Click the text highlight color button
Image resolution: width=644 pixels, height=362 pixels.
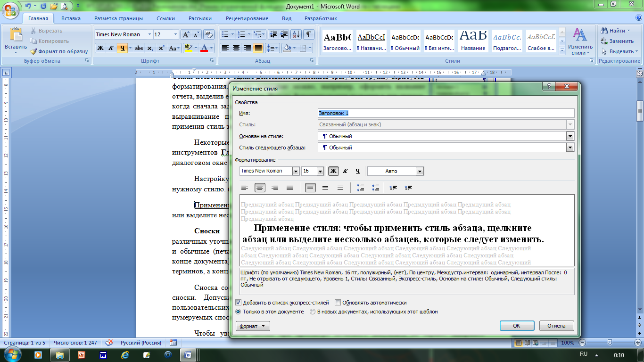point(188,48)
